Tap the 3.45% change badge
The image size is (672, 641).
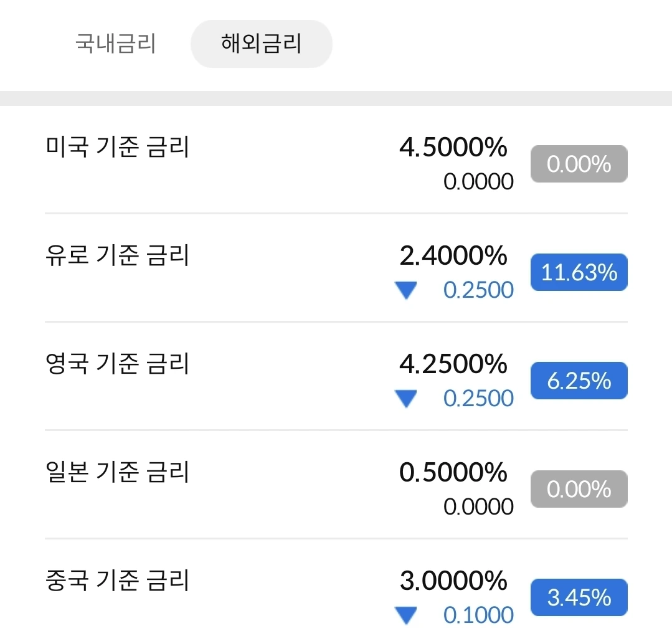click(579, 598)
